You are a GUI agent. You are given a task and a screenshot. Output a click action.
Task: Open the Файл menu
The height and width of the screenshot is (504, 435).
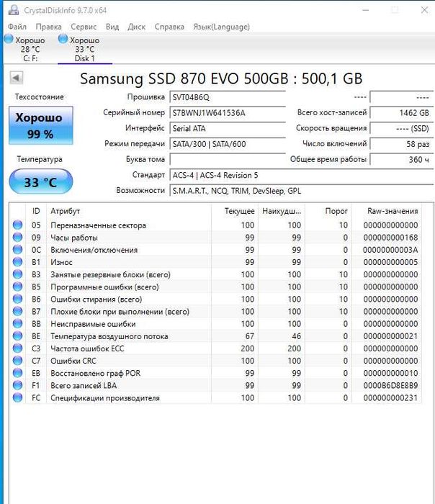tap(17, 27)
